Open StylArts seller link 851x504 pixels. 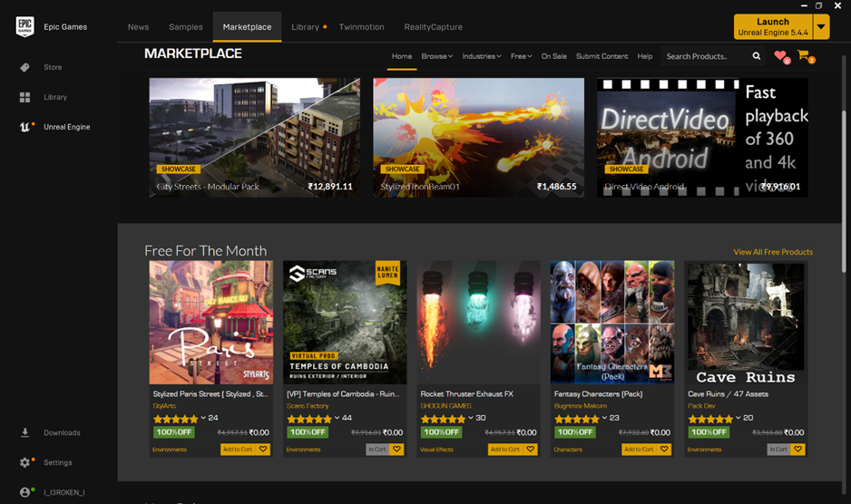[164, 406]
